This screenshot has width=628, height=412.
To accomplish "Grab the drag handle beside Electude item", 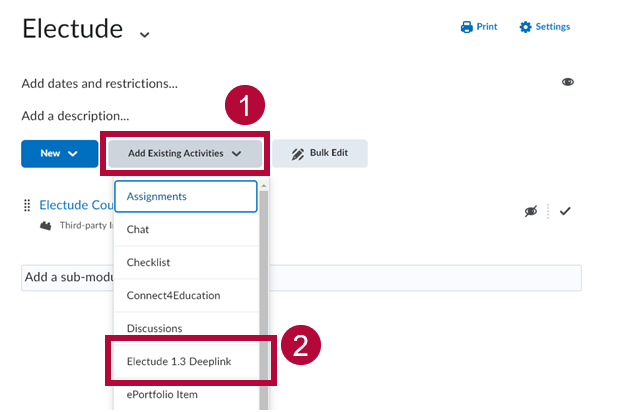I will (x=27, y=205).
